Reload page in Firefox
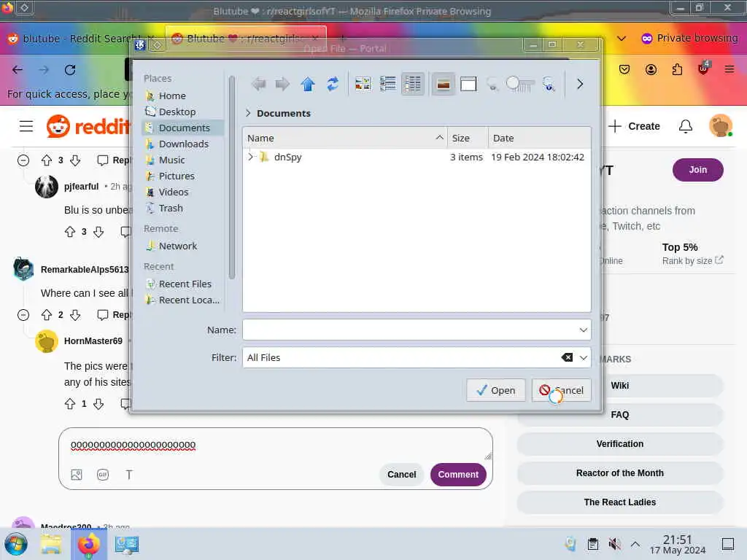The image size is (747, 560). point(70,70)
